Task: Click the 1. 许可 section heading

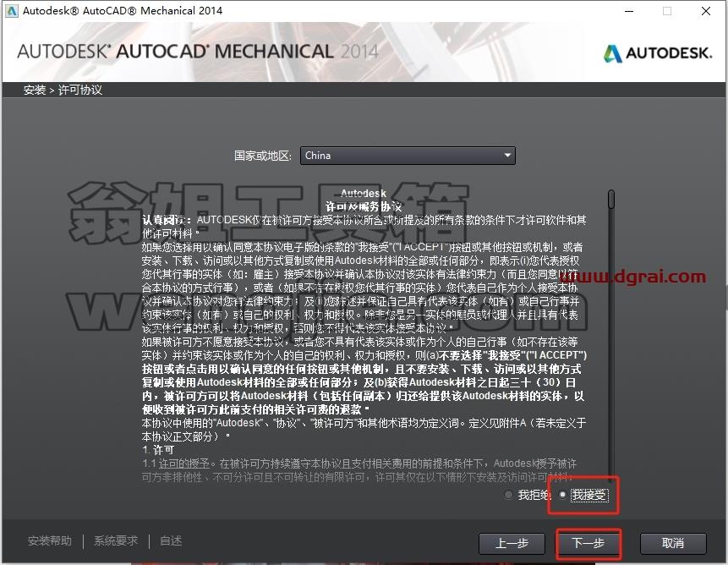Action: [x=158, y=450]
